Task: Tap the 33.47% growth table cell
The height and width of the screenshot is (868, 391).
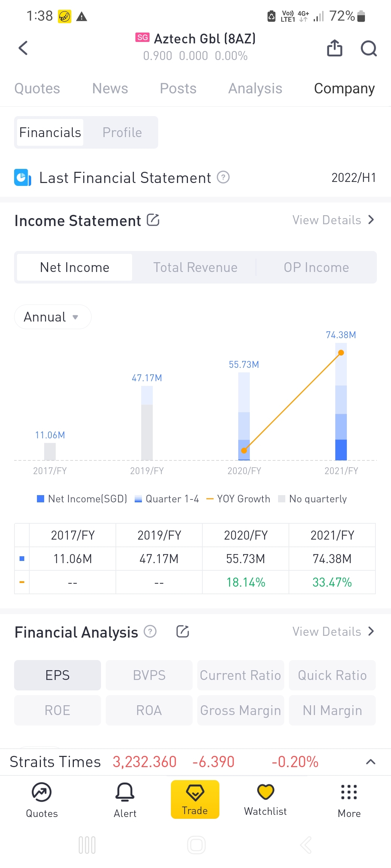Action: point(332,582)
